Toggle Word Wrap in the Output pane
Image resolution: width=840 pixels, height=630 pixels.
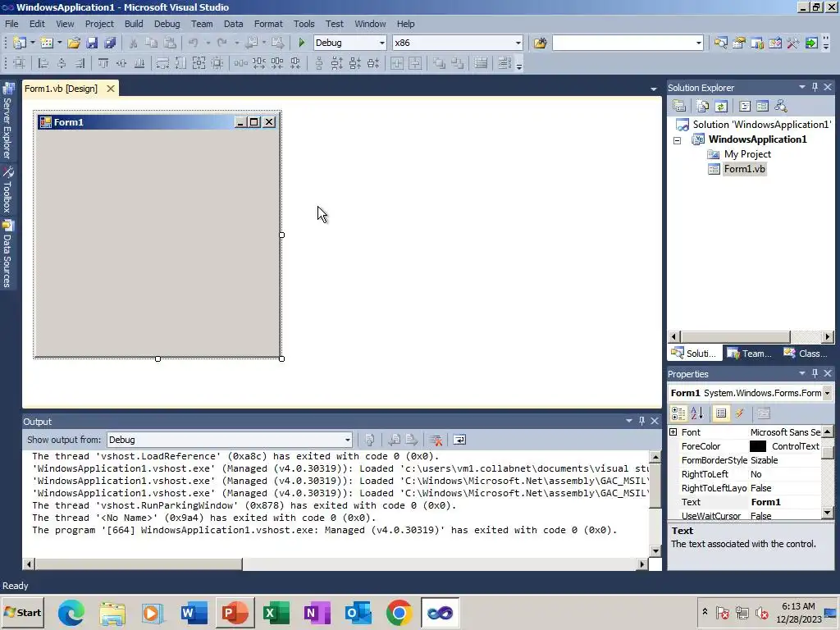tap(459, 440)
